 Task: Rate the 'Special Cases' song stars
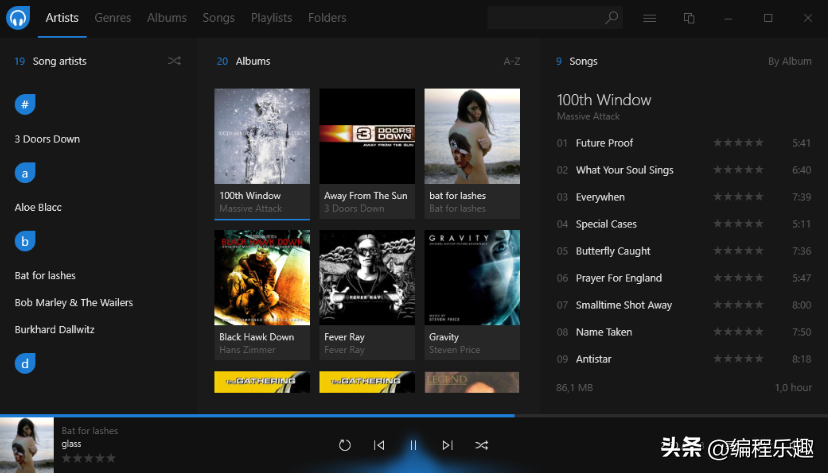tap(739, 224)
